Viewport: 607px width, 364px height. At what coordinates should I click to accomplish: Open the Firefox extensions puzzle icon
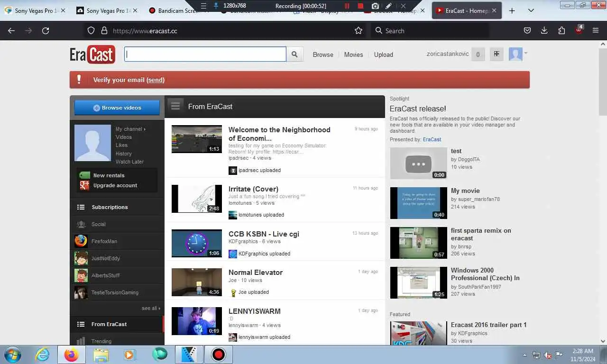[x=561, y=31]
